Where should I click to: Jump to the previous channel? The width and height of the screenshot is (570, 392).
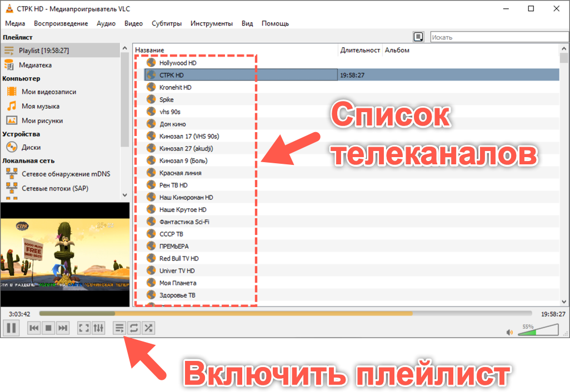pyautogui.click(x=34, y=328)
